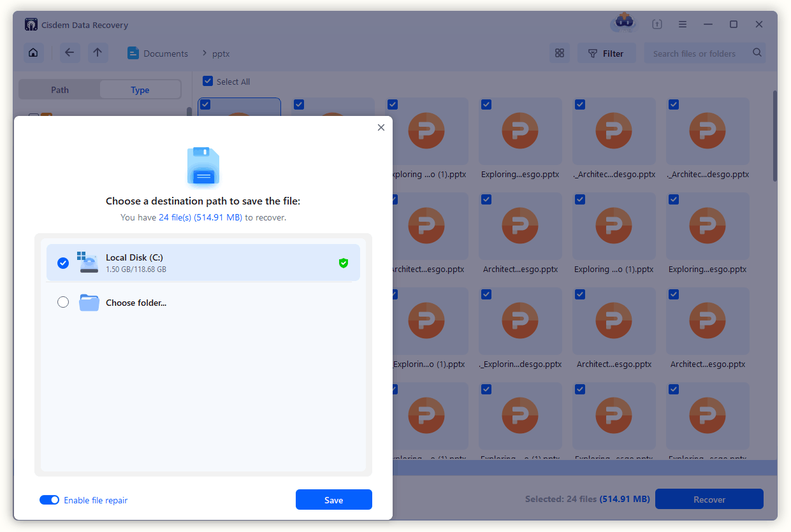Viewport: 791px width, 532px height.
Task: Select the Choose folder radio button
Action: click(63, 303)
